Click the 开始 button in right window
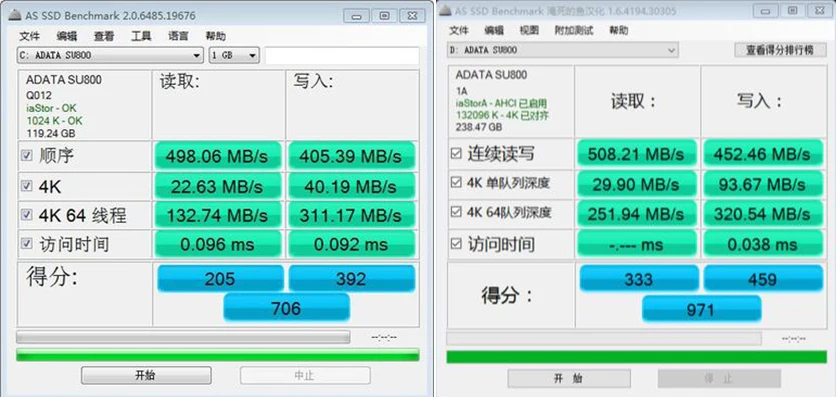 (x=568, y=379)
